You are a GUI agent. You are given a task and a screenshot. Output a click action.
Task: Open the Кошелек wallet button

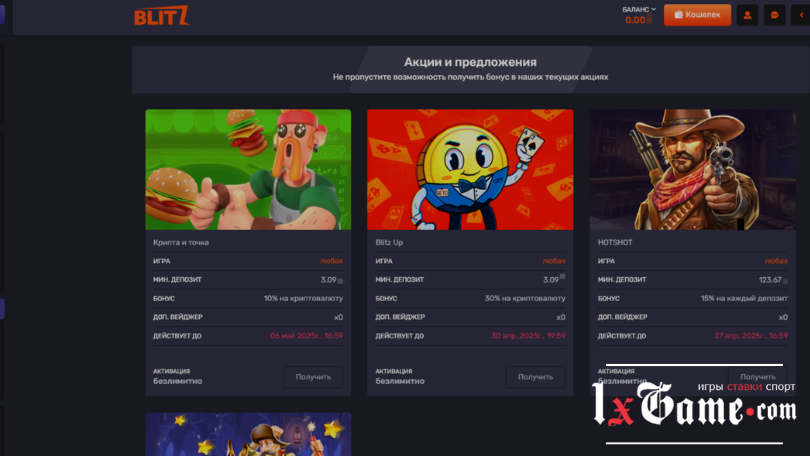697,15
